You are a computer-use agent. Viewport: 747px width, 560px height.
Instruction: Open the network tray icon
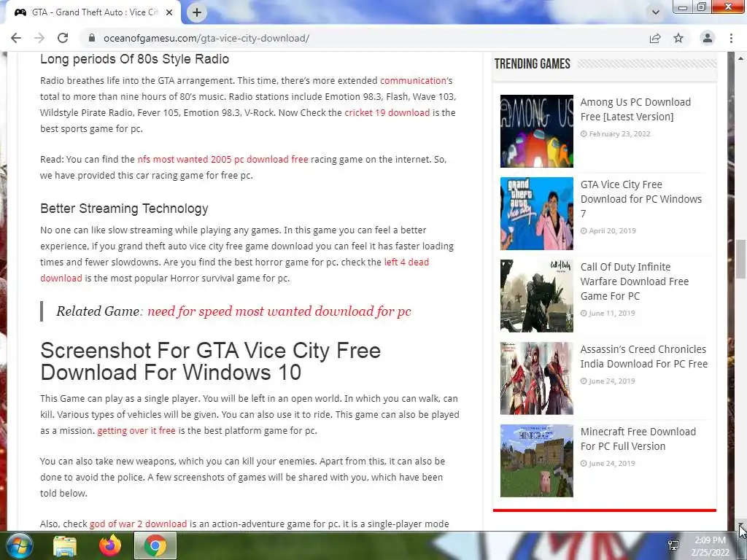point(673,545)
